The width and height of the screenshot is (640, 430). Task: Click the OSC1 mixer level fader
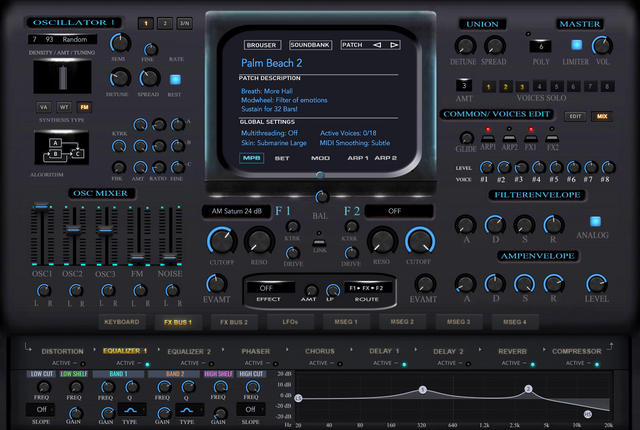tap(42, 208)
